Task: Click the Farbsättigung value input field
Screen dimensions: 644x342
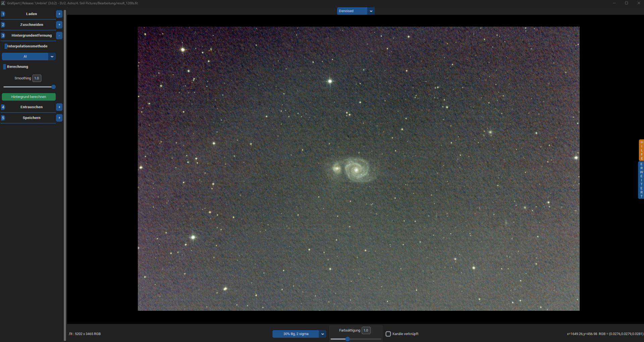Action: click(366, 331)
